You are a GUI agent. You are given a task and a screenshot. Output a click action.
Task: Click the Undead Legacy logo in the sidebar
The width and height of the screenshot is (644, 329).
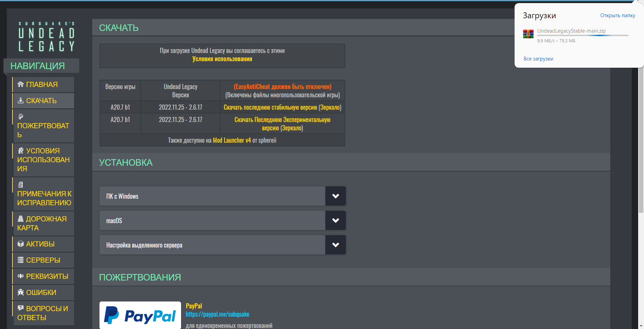[46, 36]
